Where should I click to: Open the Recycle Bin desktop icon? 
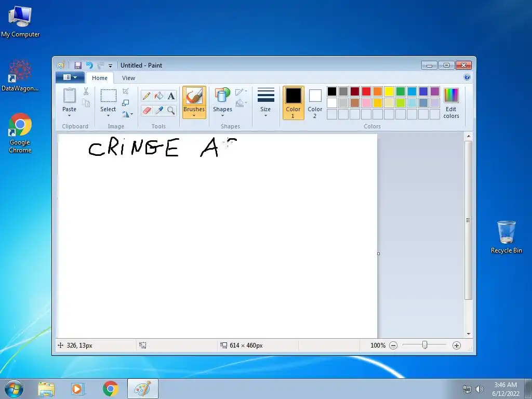click(506, 237)
